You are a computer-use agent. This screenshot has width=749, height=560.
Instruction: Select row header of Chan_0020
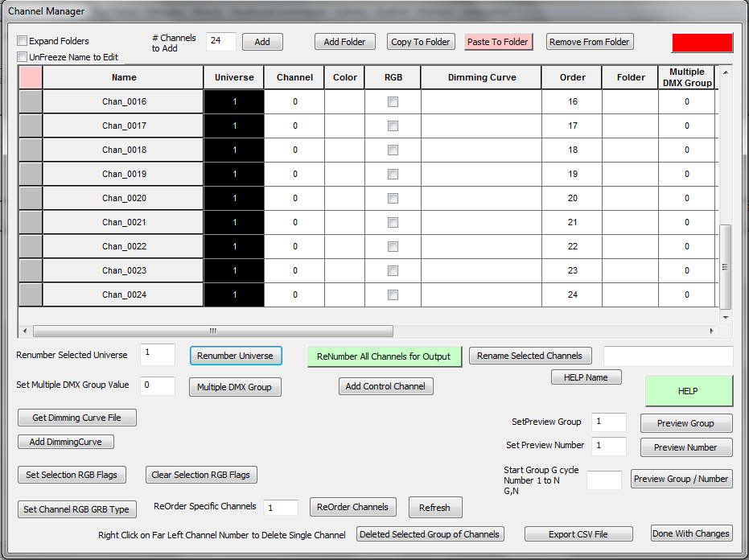pos(31,198)
